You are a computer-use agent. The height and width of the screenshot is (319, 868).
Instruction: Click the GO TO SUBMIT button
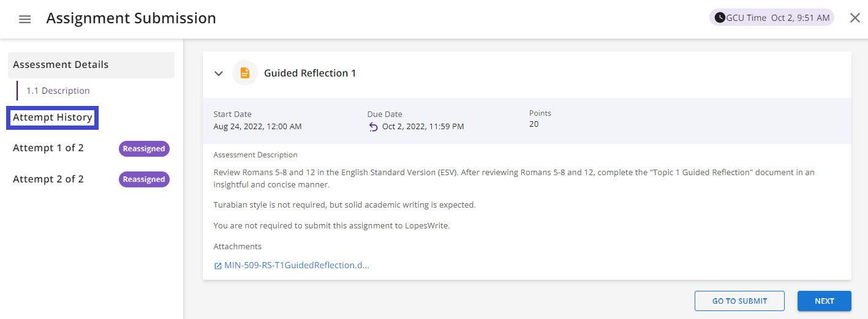[739, 301]
